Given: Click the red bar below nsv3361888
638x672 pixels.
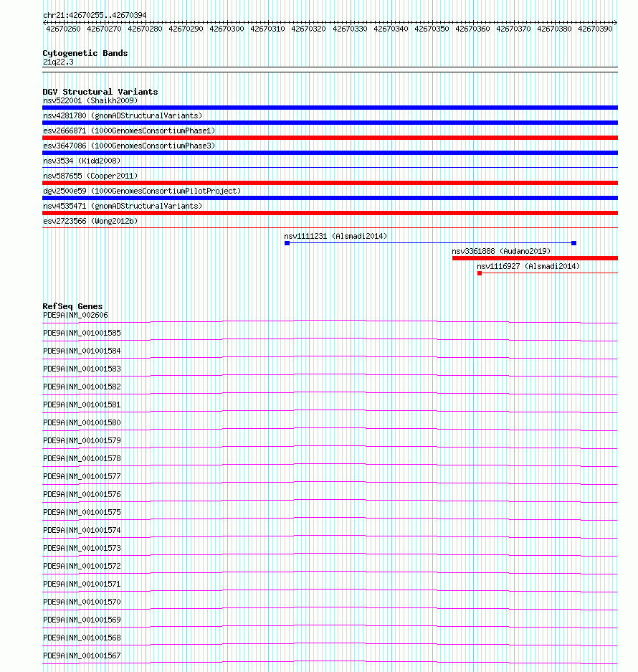Looking at the screenshot, I should tap(535, 258).
